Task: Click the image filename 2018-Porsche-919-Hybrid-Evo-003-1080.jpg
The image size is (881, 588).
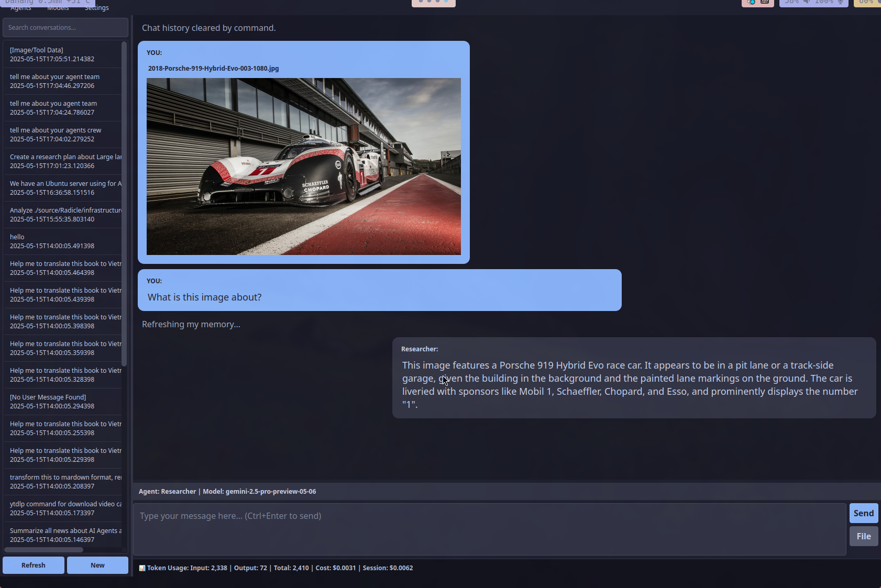Action: 213,69
